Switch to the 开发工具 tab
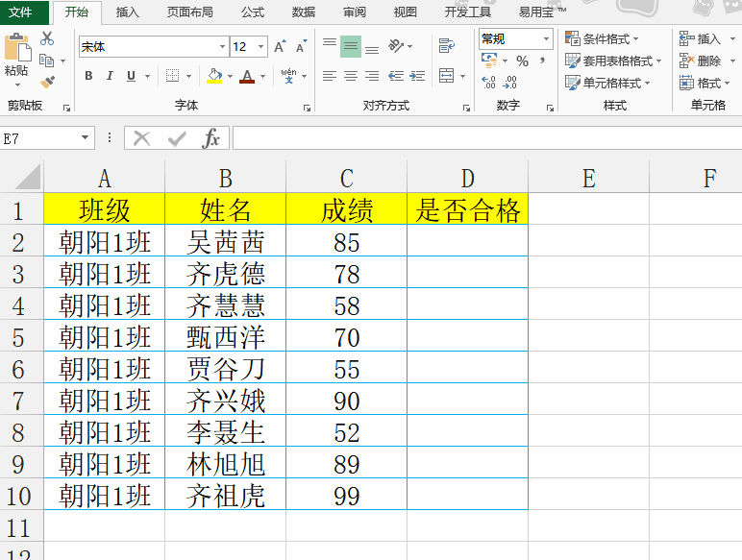Screen dimensions: 742x560 coord(467,12)
